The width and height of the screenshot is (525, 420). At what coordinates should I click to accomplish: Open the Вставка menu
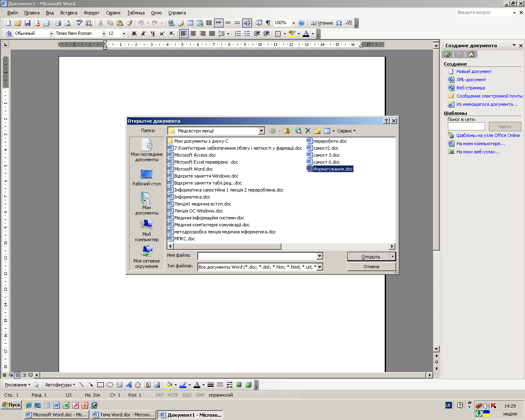(x=68, y=13)
